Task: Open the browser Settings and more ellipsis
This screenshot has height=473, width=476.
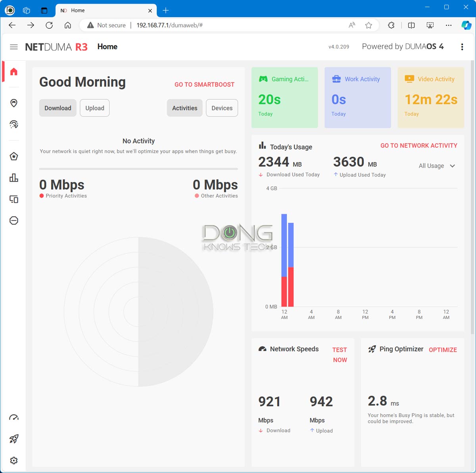Action: coord(449,25)
